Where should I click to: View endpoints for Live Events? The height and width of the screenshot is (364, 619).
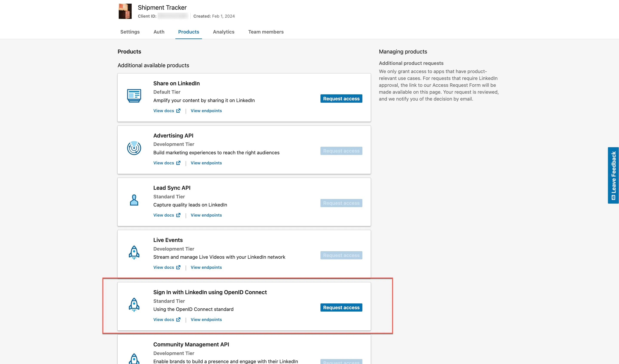pyautogui.click(x=206, y=267)
